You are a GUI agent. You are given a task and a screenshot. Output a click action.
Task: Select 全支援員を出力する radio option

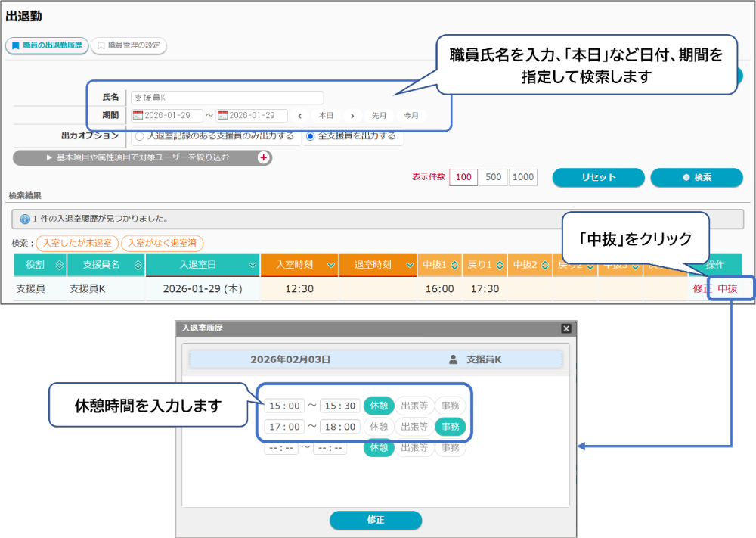click(x=311, y=137)
